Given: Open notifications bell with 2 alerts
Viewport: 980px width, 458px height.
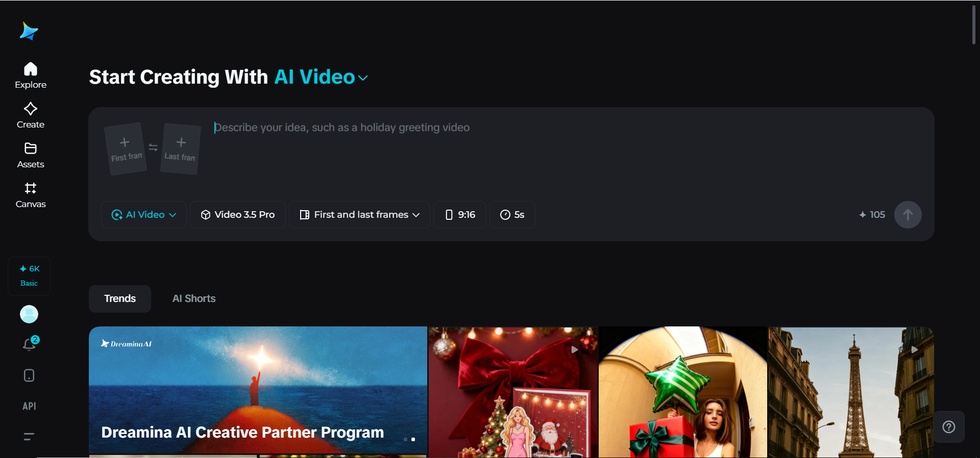Looking at the screenshot, I should coord(30,344).
